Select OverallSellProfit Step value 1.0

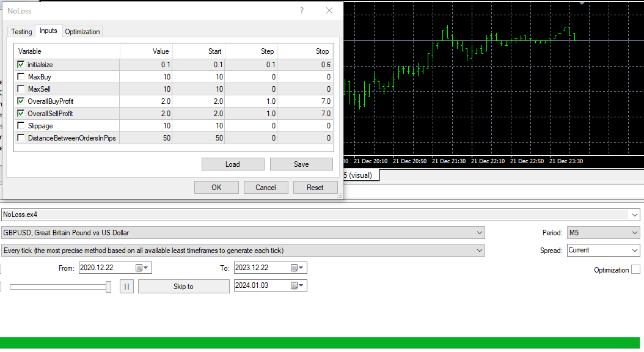251,114
